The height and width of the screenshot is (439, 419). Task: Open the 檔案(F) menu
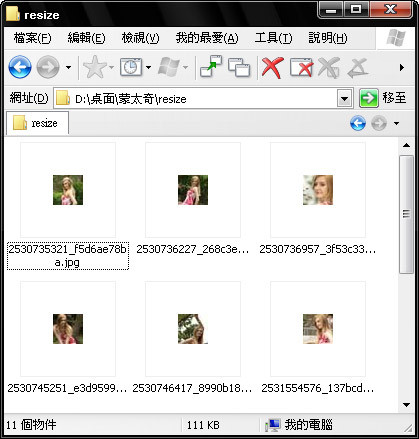pos(32,38)
